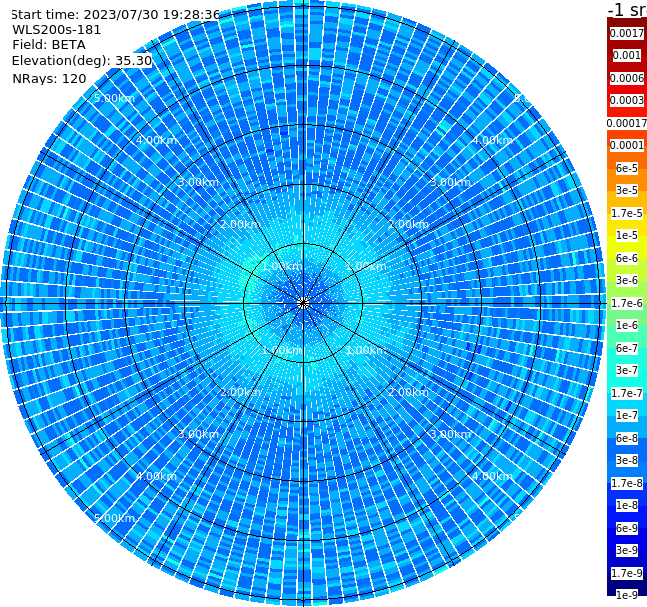Select the 3e-7 cyan colorbar level
This screenshot has height=607, width=647.
pyautogui.click(x=626, y=370)
